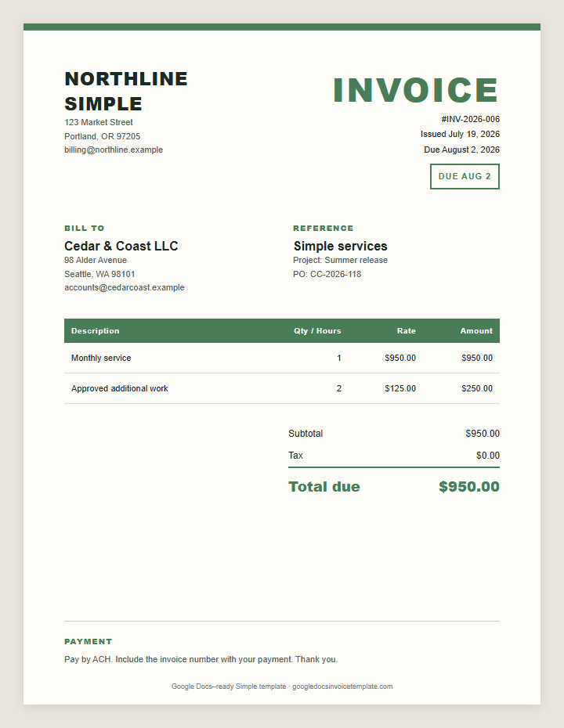Click quantity 1 in Monthly service row
The width and height of the screenshot is (564, 728).
(x=339, y=358)
